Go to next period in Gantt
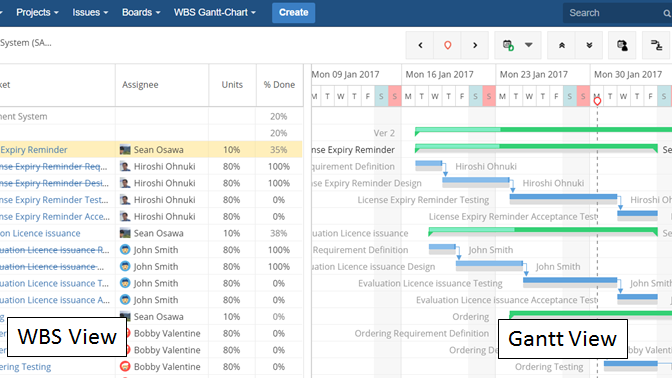Image resolution: width=672 pixels, height=378 pixels. coord(475,45)
